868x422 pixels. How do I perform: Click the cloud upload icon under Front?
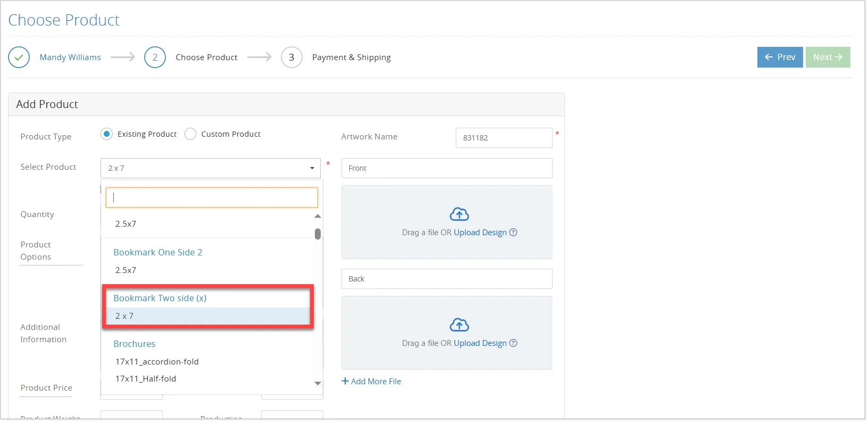point(460,214)
